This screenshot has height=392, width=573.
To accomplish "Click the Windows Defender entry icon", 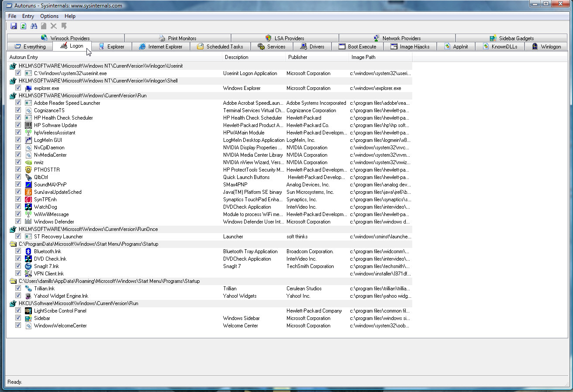I will click(28, 222).
